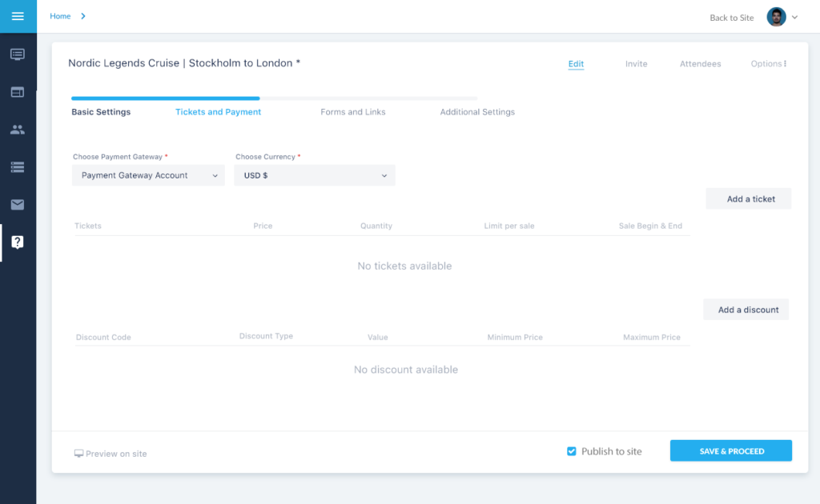The height and width of the screenshot is (504, 820).
Task: Switch to the Forms and Links tab
Action: click(353, 112)
